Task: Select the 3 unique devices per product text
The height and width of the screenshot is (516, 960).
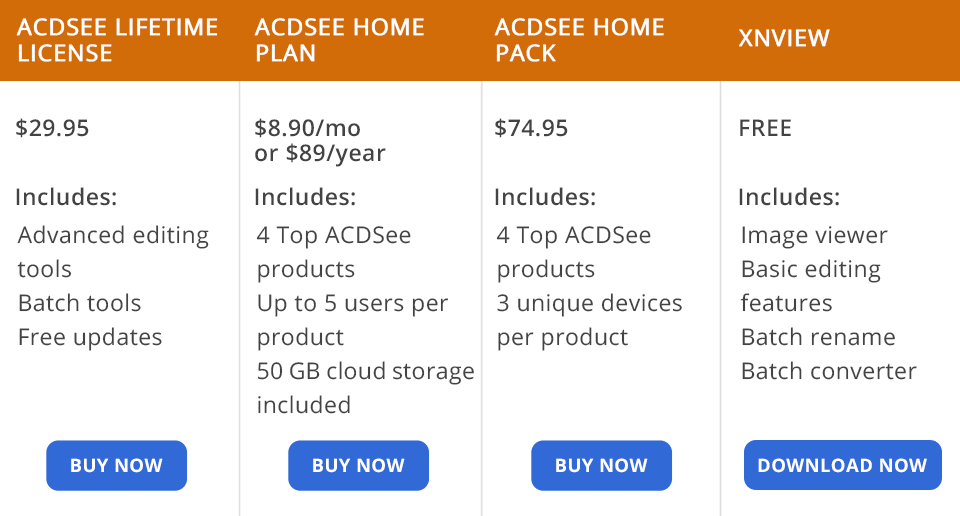Action: tap(589, 320)
